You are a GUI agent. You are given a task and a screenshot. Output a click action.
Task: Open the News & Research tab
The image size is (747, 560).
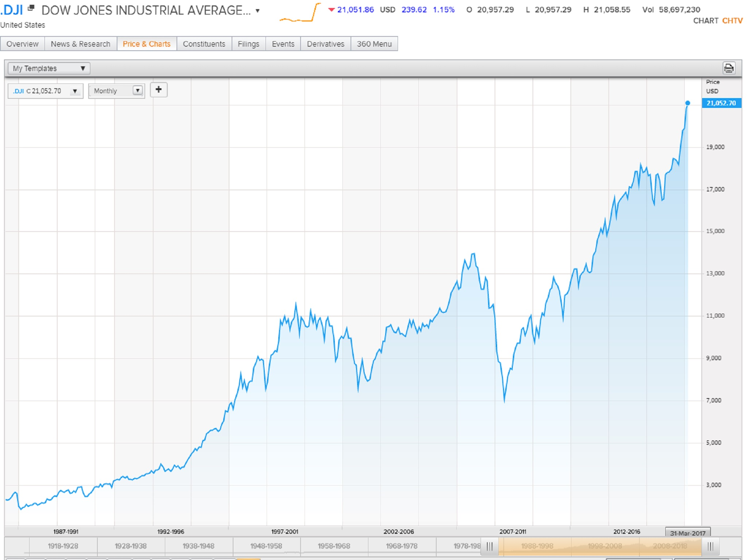[x=80, y=44]
